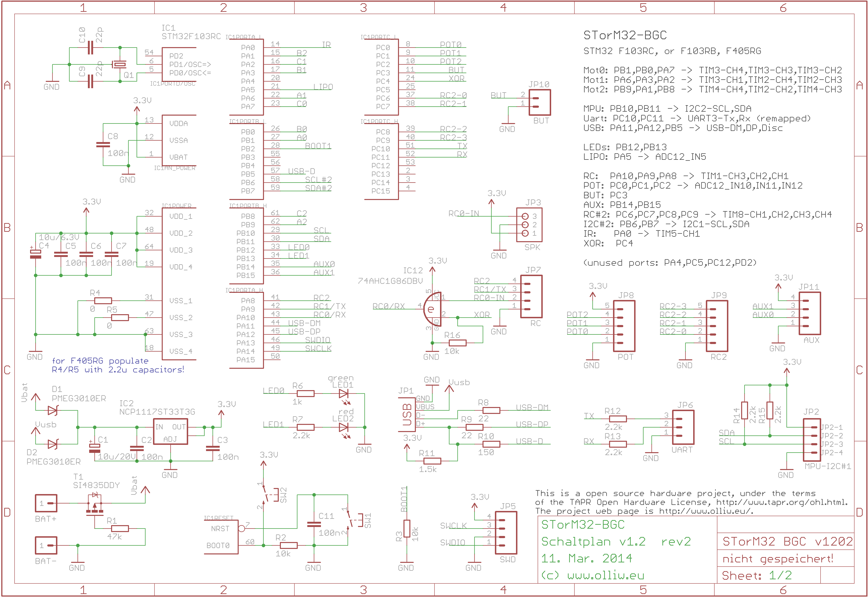The height and width of the screenshot is (598, 868).
Task: Select the IC2 NCP1117 regulator box
Action: point(170,432)
